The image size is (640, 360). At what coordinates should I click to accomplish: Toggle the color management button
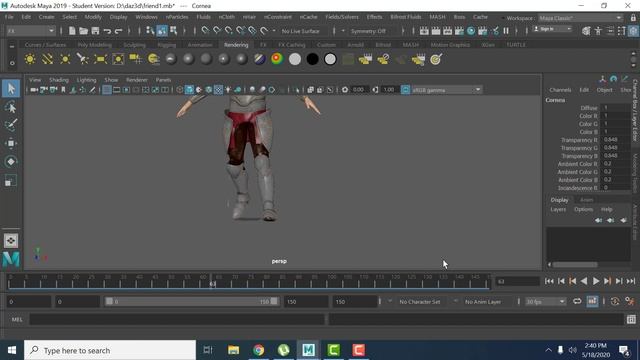pyautogui.click(x=405, y=90)
